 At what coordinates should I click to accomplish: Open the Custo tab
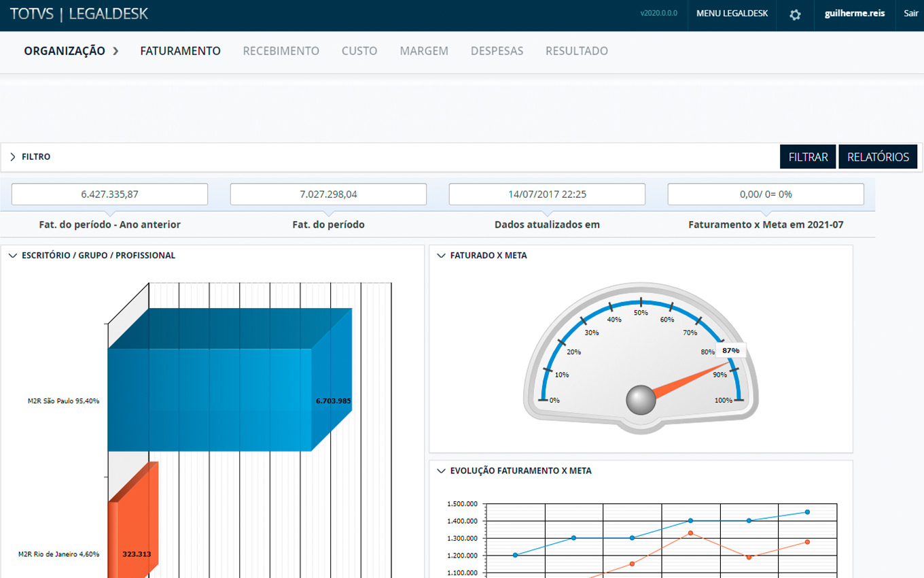click(359, 51)
